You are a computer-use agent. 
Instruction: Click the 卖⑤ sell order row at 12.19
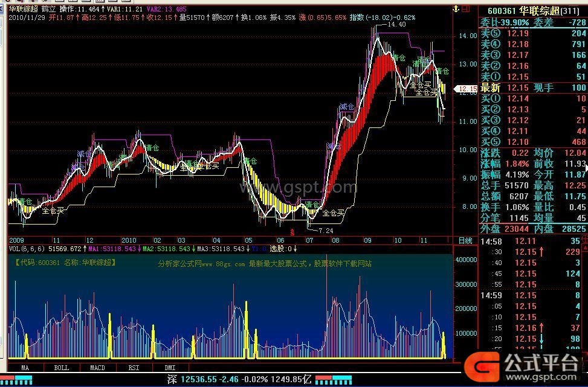[533, 33]
